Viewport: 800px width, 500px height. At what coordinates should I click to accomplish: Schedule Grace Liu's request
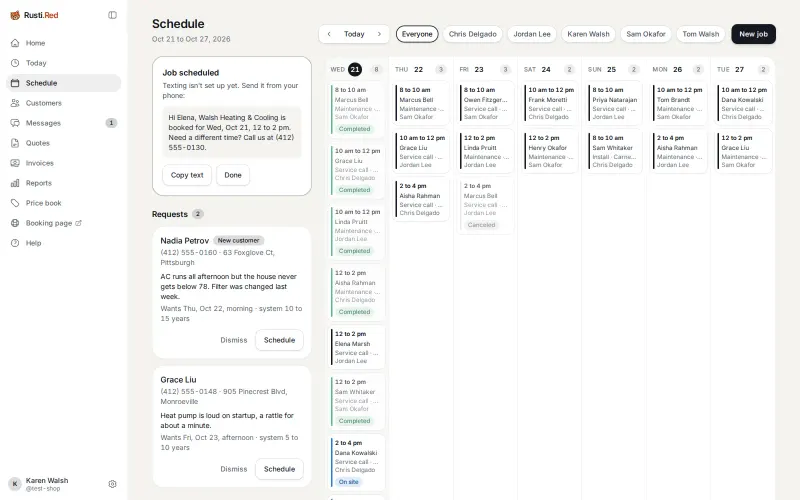click(279, 469)
